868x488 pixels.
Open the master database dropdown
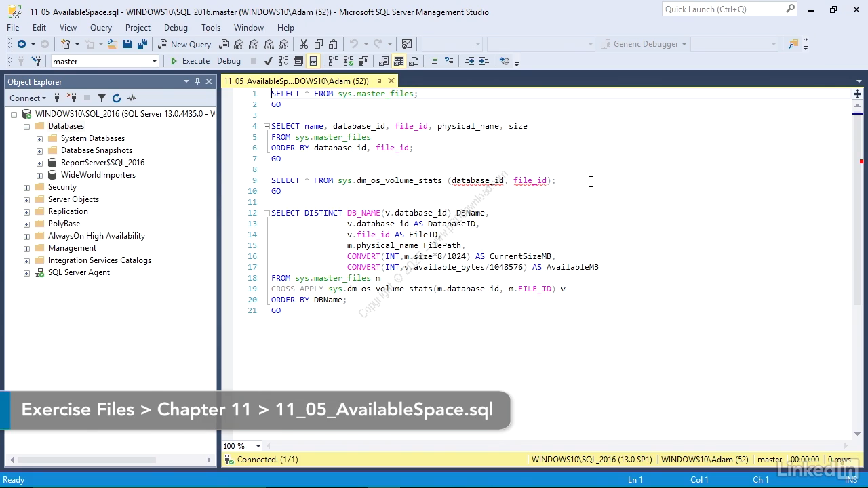click(155, 61)
